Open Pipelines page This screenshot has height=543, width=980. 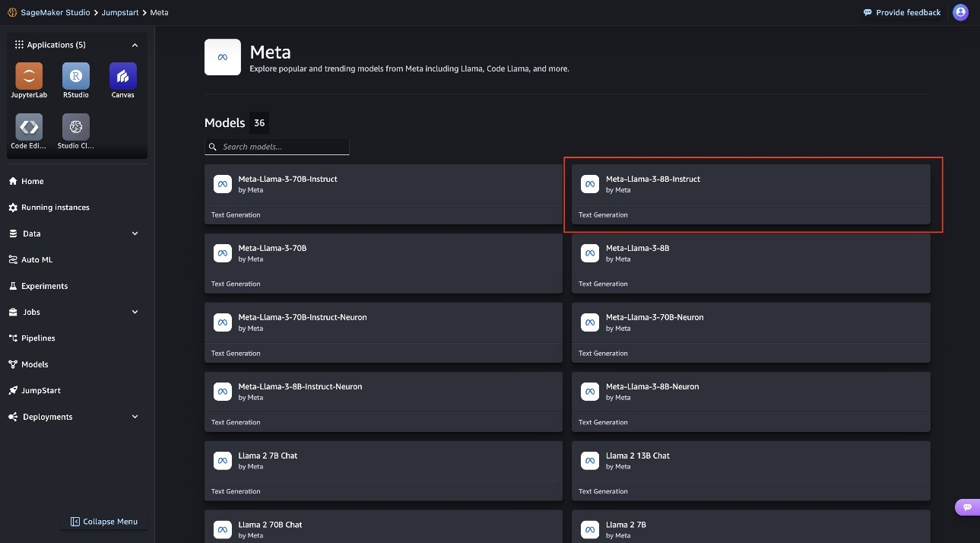click(38, 338)
